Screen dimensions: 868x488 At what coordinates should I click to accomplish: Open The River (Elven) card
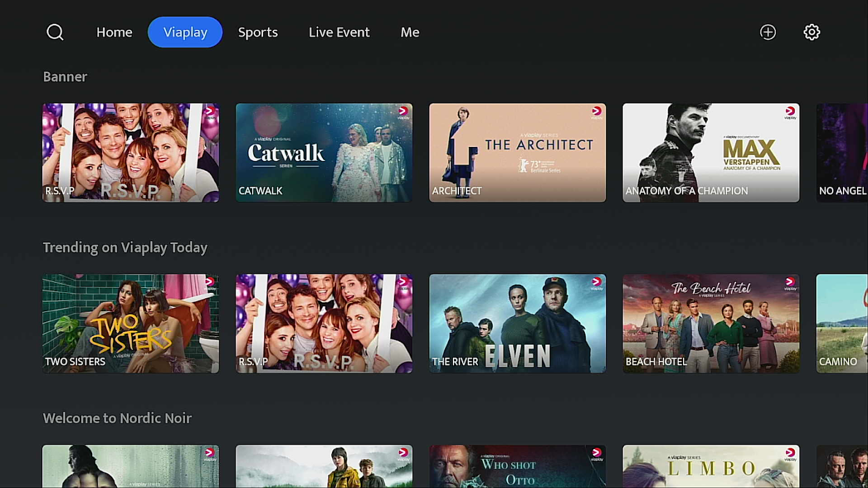coord(518,323)
